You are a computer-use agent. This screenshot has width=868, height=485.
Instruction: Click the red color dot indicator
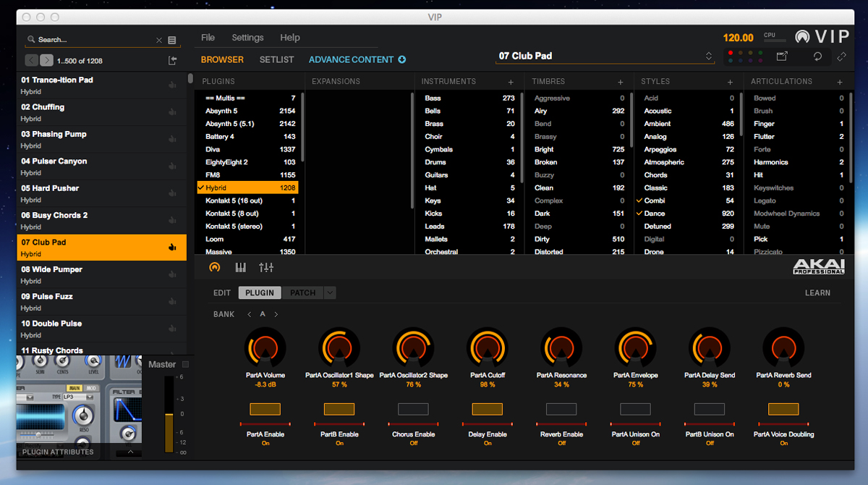coord(731,53)
